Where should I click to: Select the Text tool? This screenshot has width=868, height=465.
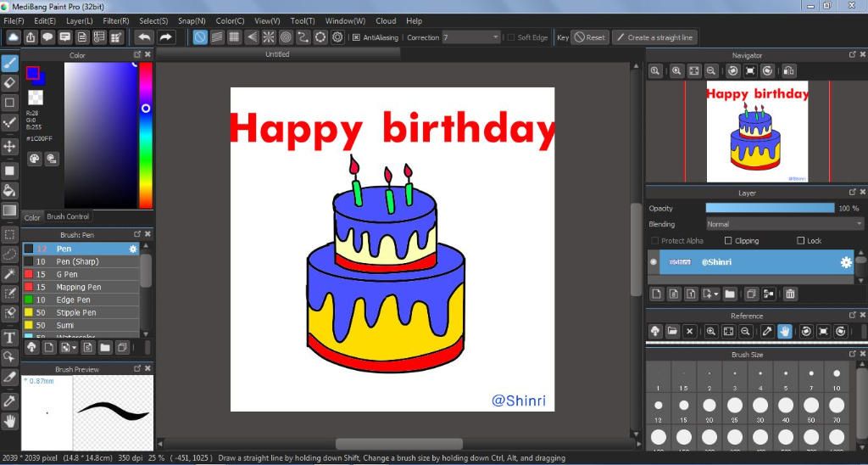tap(9, 338)
